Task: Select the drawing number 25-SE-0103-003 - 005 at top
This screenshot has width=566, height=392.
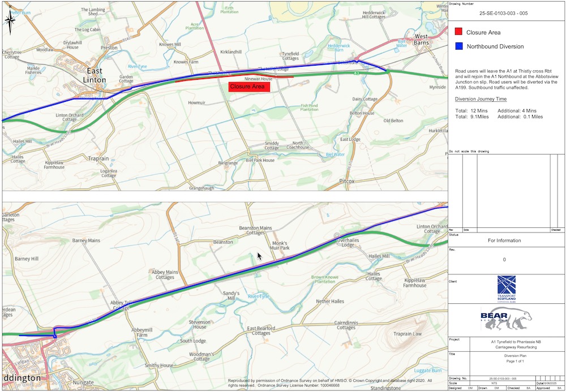Action: coord(505,12)
